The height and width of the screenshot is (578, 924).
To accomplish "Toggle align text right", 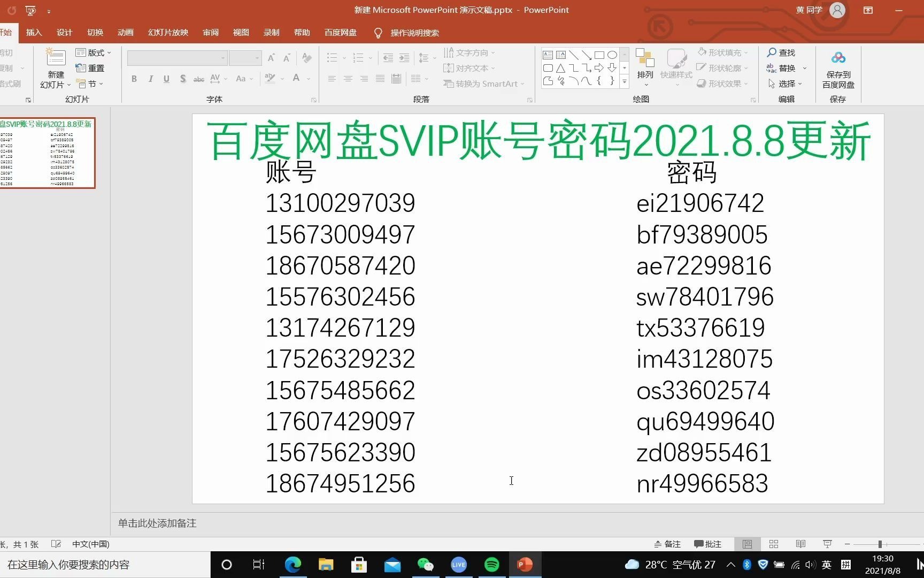I will pos(364,79).
